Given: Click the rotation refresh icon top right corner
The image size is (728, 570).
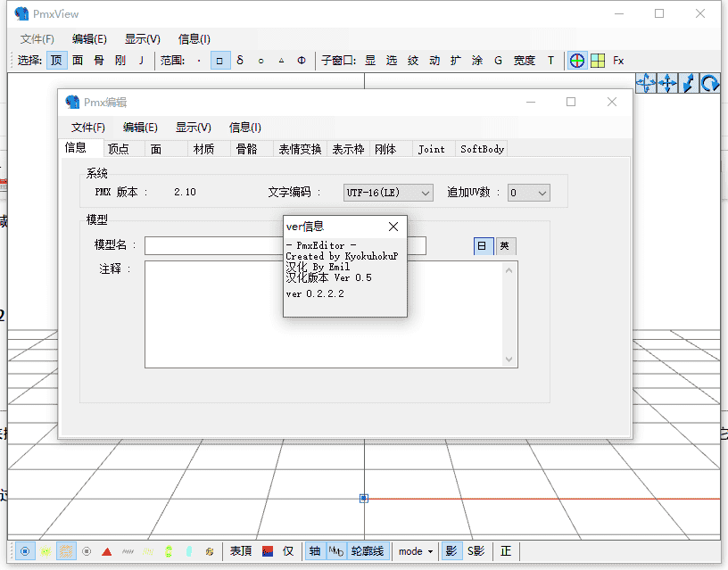Looking at the screenshot, I should tap(711, 83).
